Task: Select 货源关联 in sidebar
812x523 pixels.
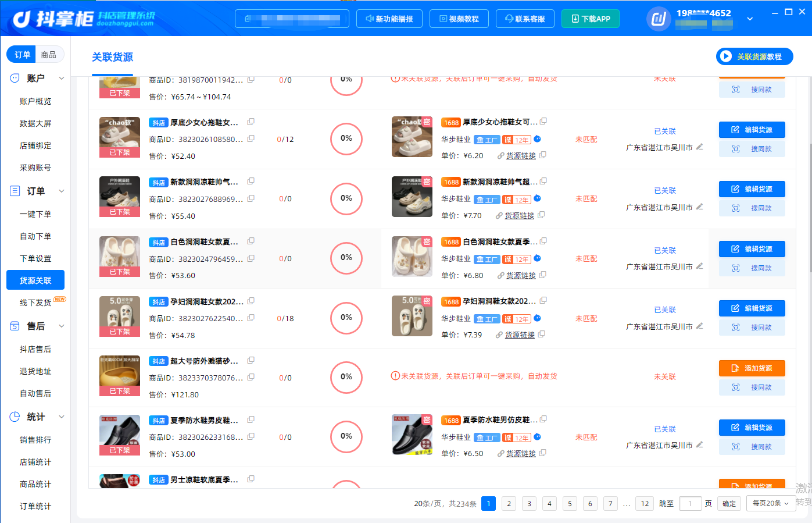Action: click(x=35, y=280)
